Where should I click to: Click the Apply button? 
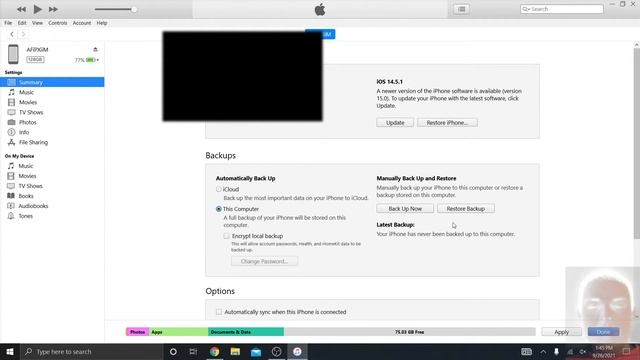point(562,332)
